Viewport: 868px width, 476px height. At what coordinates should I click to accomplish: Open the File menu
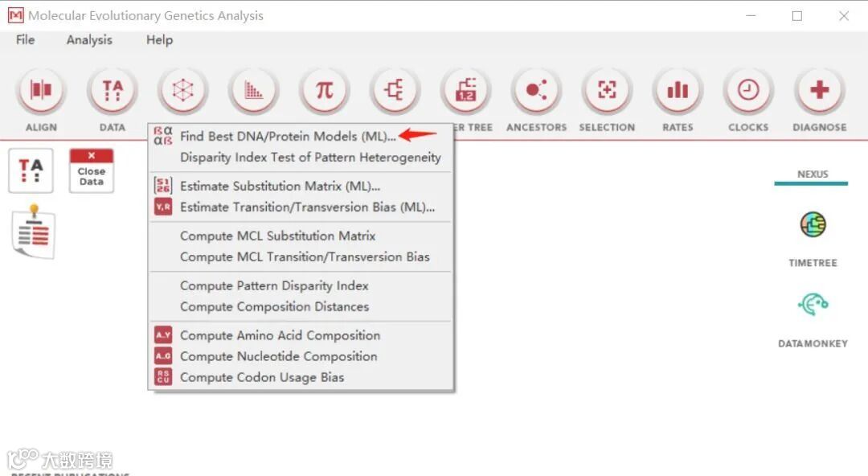point(25,40)
